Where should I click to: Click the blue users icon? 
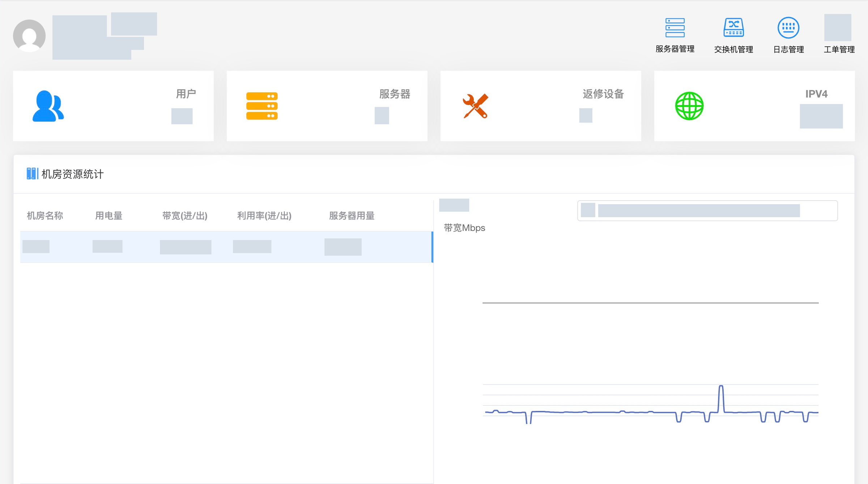click(x=48, y=106)
